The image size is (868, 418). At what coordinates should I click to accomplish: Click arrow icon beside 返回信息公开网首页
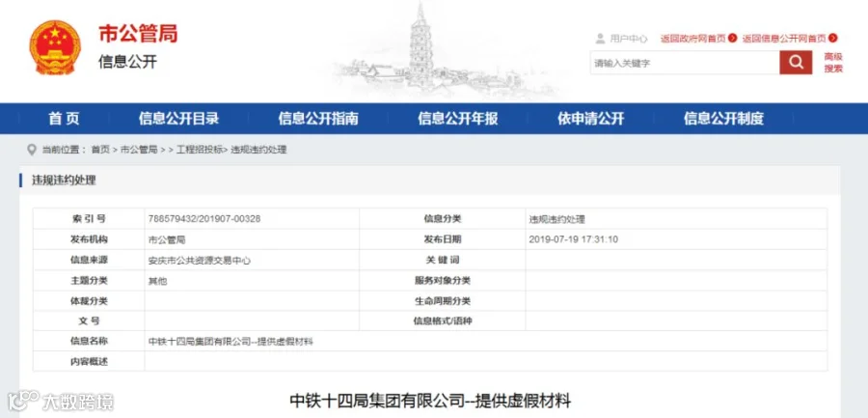pos(832,39)
